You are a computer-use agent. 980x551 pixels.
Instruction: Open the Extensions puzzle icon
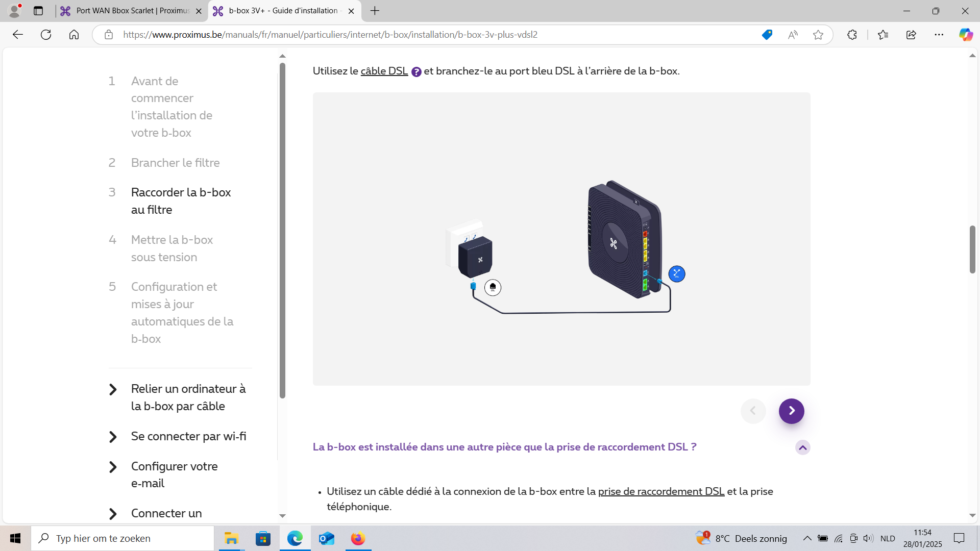pyautogui.click(x=852, y=35)
